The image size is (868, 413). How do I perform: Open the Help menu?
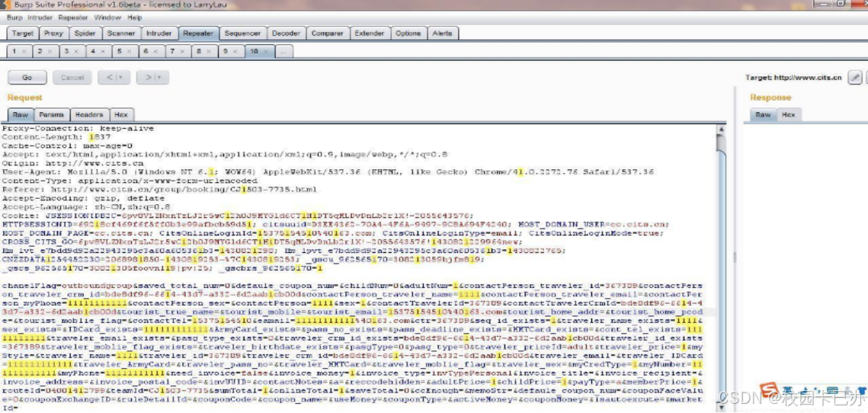[135, 18]
